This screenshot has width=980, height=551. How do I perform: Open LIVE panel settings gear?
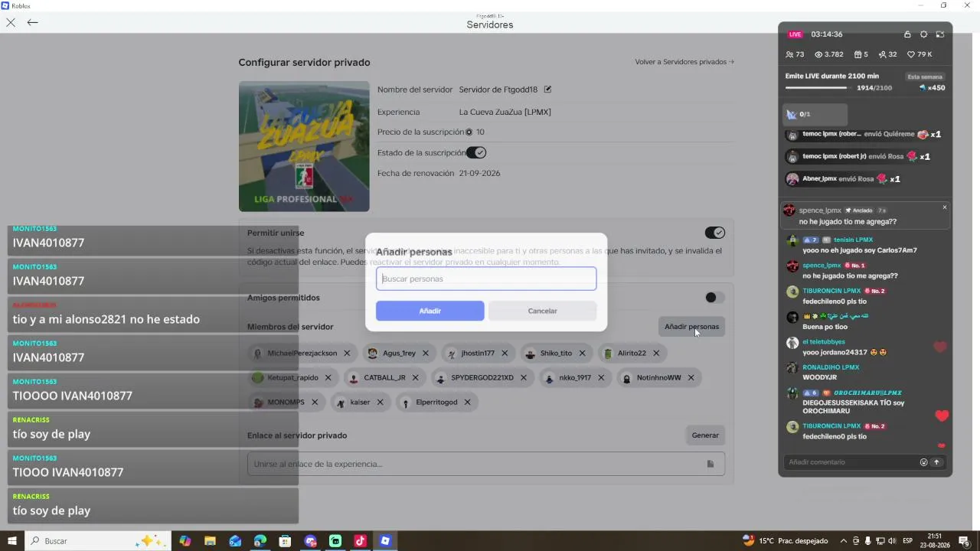pos(924,34)
